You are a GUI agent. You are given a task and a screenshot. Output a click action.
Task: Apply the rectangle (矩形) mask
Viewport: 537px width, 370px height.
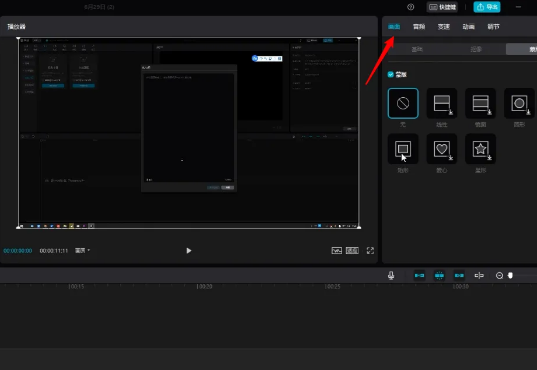(403, 149)
